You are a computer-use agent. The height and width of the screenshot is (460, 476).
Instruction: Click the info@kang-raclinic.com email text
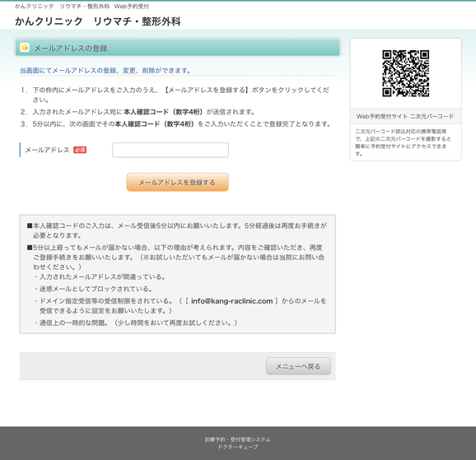[x=232, y=301]
